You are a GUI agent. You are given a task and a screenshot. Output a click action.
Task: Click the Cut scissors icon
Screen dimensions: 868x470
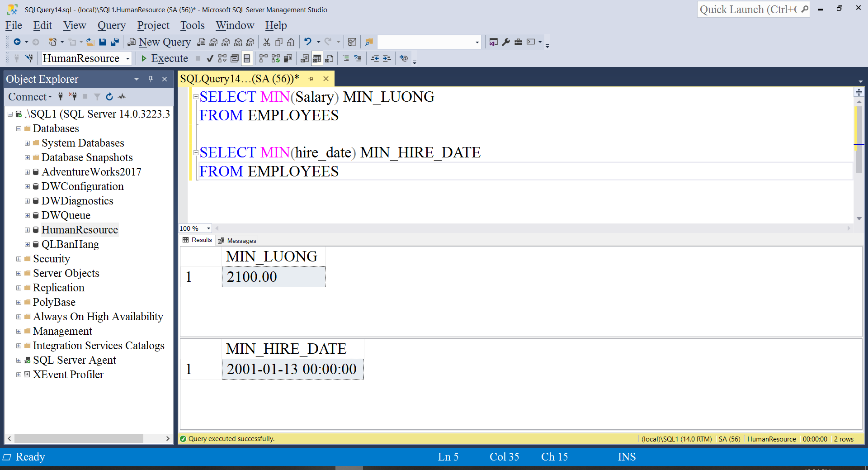(267, 42)
